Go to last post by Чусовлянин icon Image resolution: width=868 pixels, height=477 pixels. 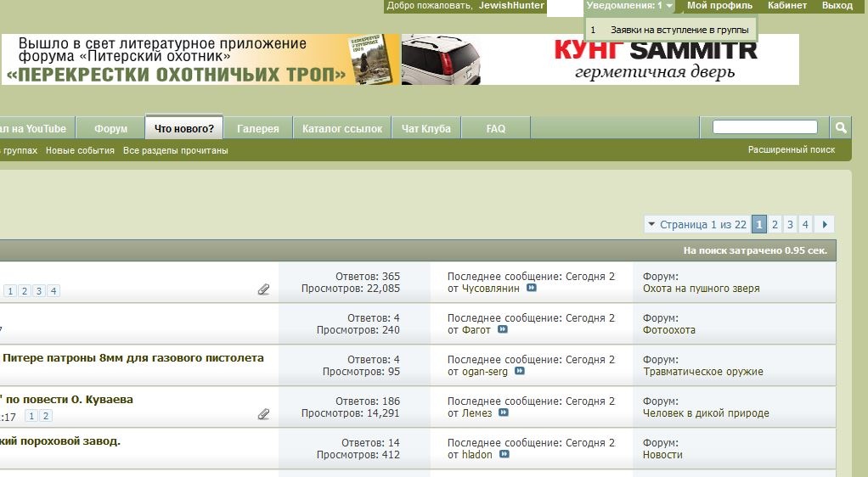(532, 289)
